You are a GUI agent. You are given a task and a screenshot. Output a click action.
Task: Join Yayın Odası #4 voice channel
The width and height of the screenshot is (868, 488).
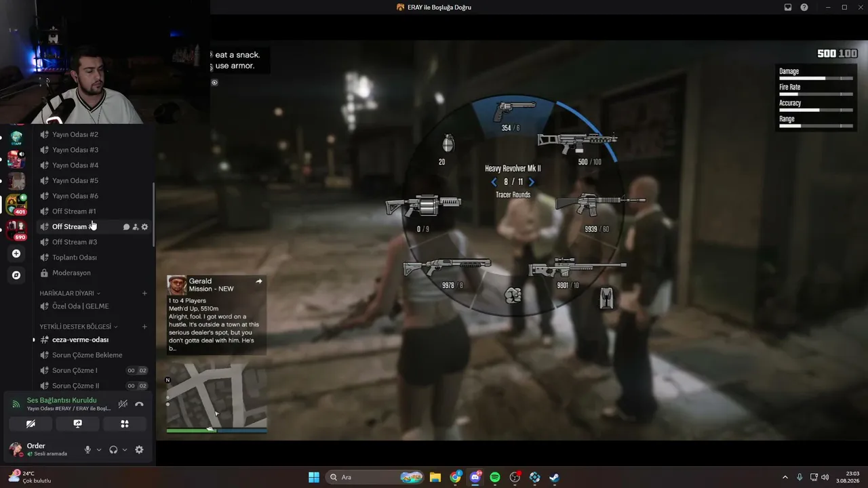pyautogui.click(x=94, y=165)
